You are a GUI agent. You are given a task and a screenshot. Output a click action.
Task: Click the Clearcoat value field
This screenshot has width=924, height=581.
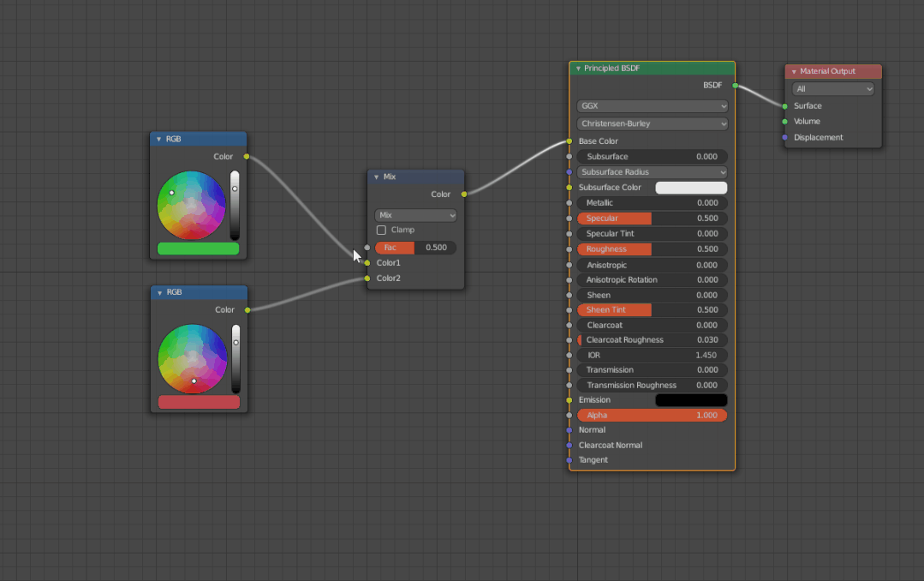(x=652, y=325)
